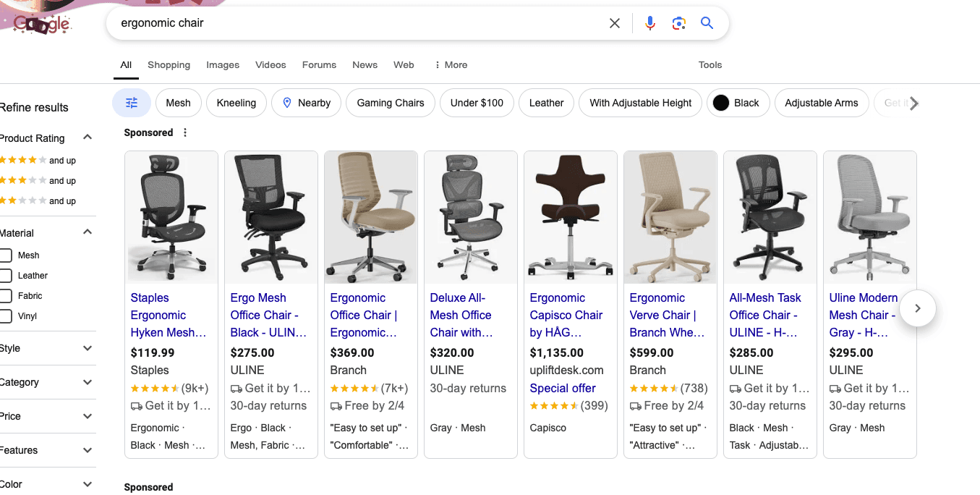Open Google Lens image search

[678, 23]
